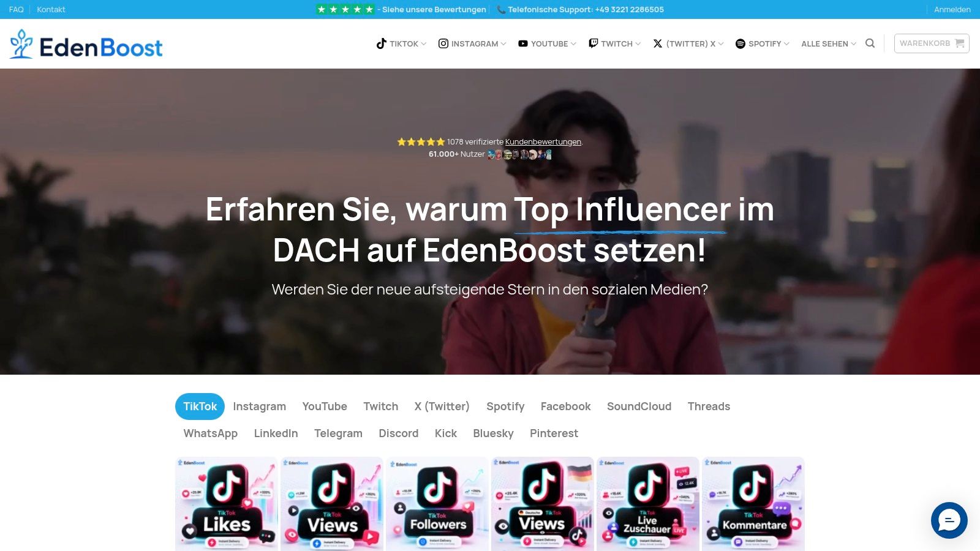Click the Spotify icon in navigation
Screen dimensions: 980x551
point(740,43)
